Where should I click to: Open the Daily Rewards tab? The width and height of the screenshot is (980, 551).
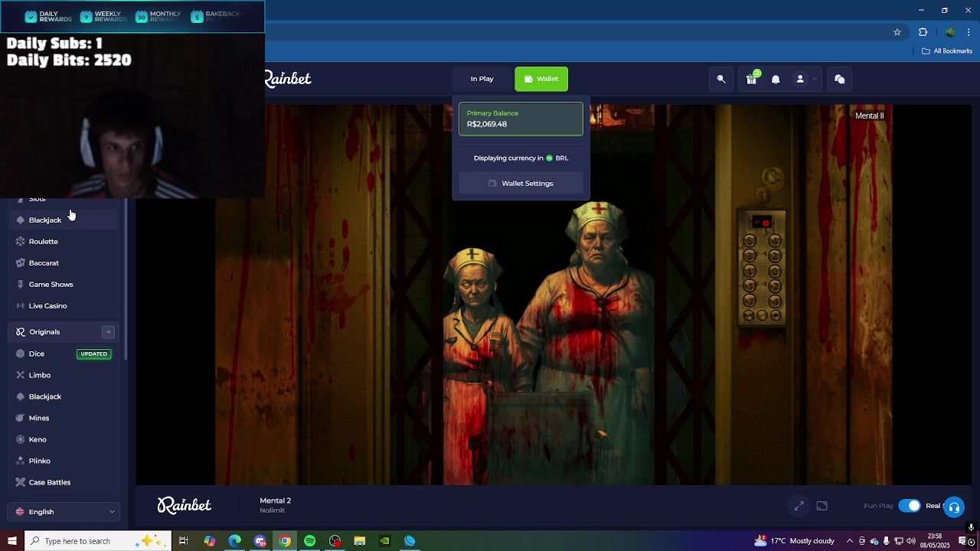pos(48,16)
